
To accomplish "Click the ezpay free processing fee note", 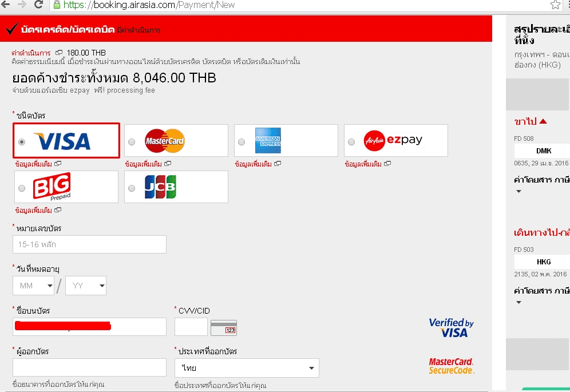I will (84, 90).
